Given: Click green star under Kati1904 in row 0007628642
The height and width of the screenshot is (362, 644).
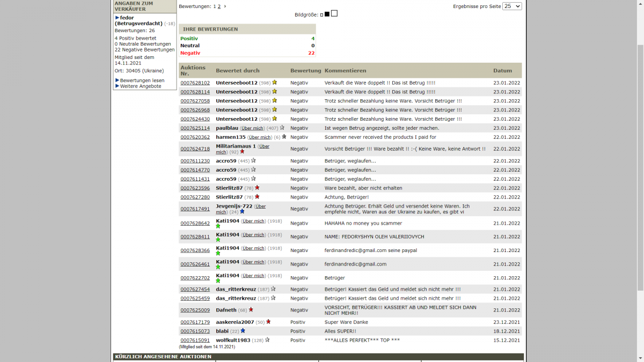Looking at the screenshot, I should [x=218, y=226].
